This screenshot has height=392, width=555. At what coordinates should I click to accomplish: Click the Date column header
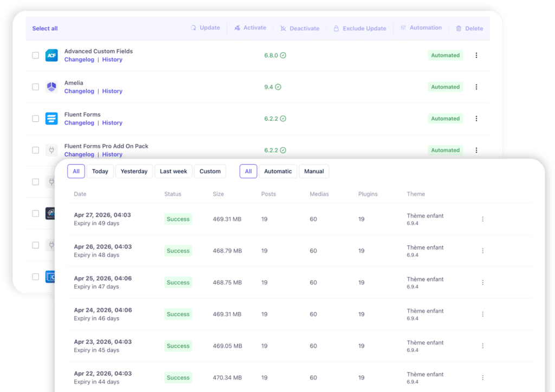pos(80,194)
